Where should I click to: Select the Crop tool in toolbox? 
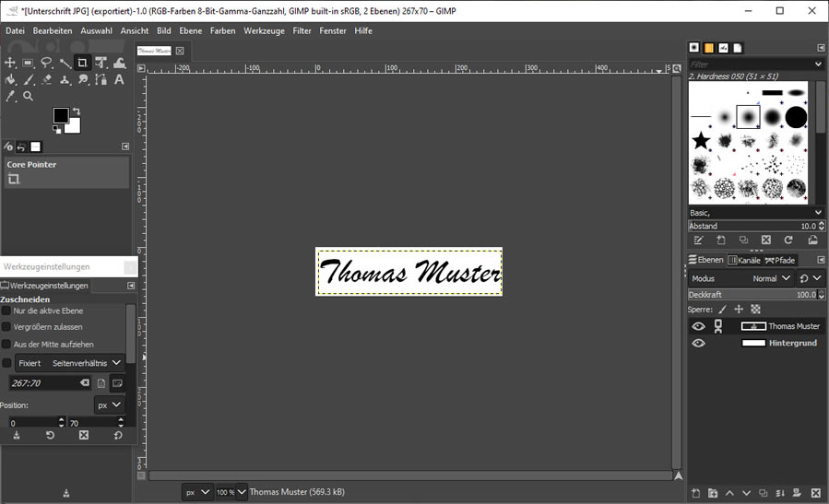pos(82,63)
